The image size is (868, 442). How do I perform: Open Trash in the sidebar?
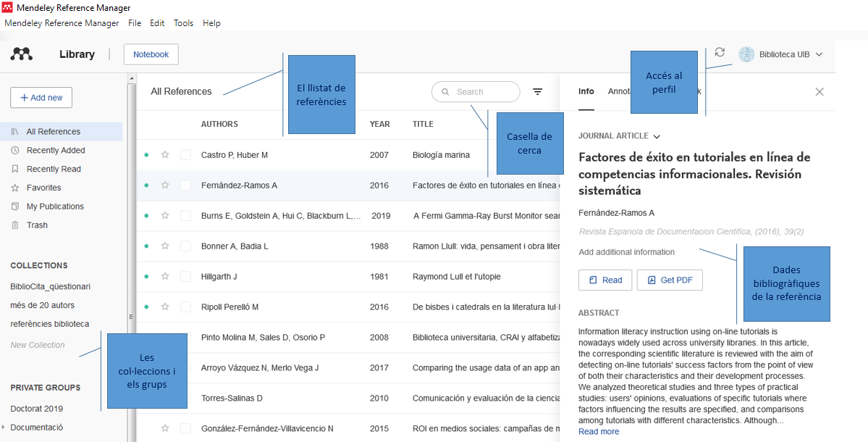pyautogui.click(x=37, y=225)
